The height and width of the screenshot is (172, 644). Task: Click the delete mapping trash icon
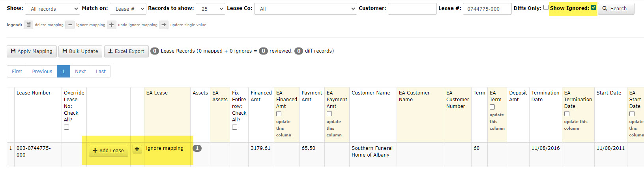[28, 25]
